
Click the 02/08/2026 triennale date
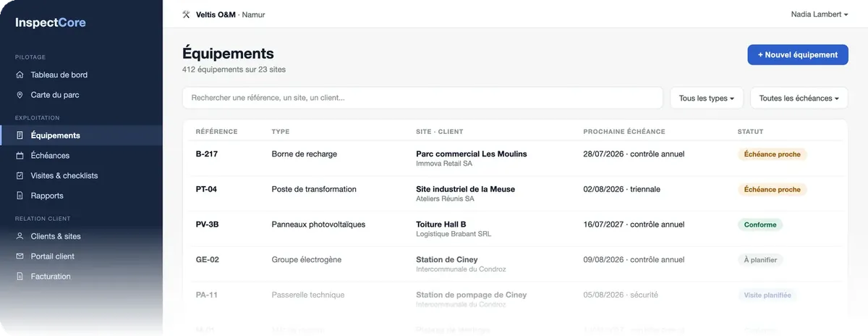tap(621, 189)
